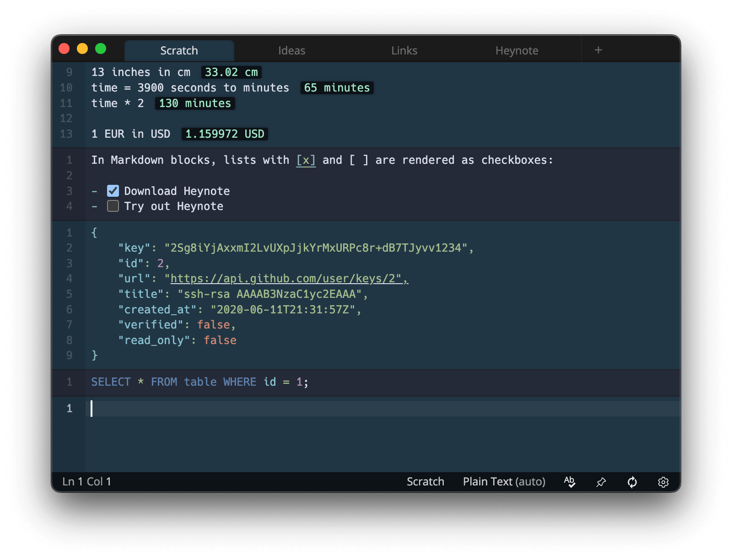Minimize the window with the yellow button
Viewport: 732px width, 560px height.
point(82,48)
